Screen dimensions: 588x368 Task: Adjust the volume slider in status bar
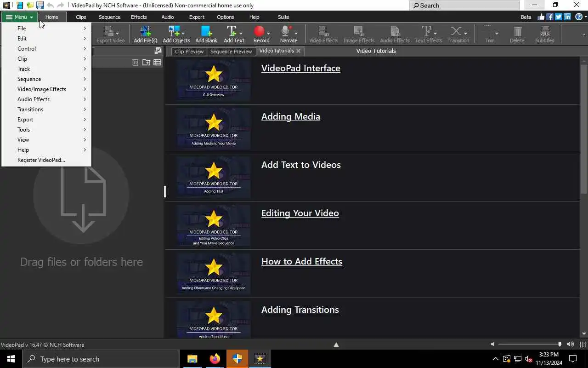529,344
